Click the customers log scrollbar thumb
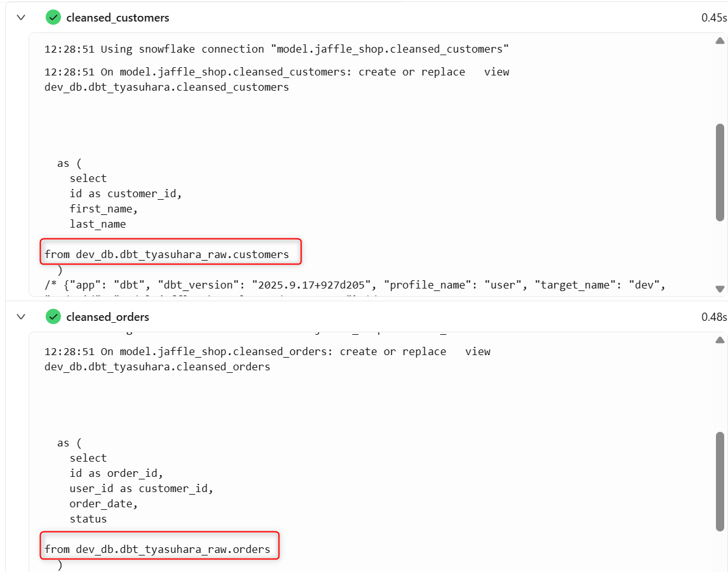 click(720, 172)
